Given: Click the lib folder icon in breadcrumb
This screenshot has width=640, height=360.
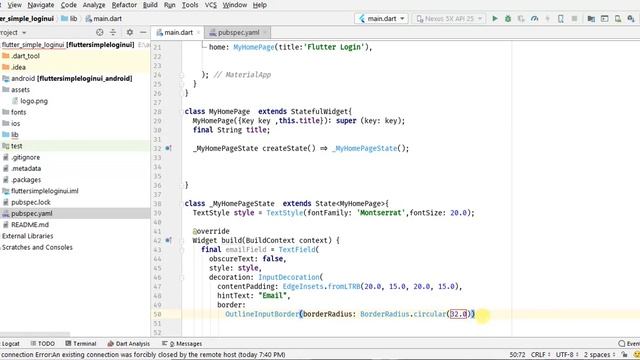Looking at the screenshot, I should pos(64,19).
